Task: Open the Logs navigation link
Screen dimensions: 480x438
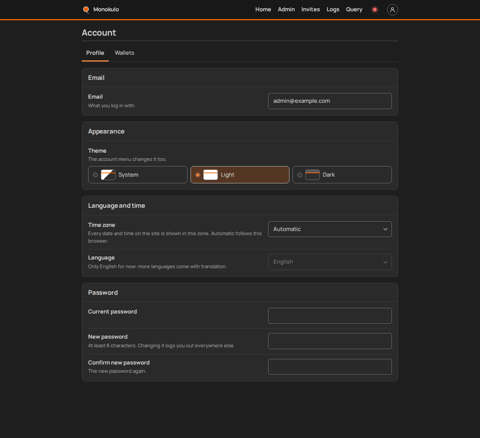Action: click(333, 10)
